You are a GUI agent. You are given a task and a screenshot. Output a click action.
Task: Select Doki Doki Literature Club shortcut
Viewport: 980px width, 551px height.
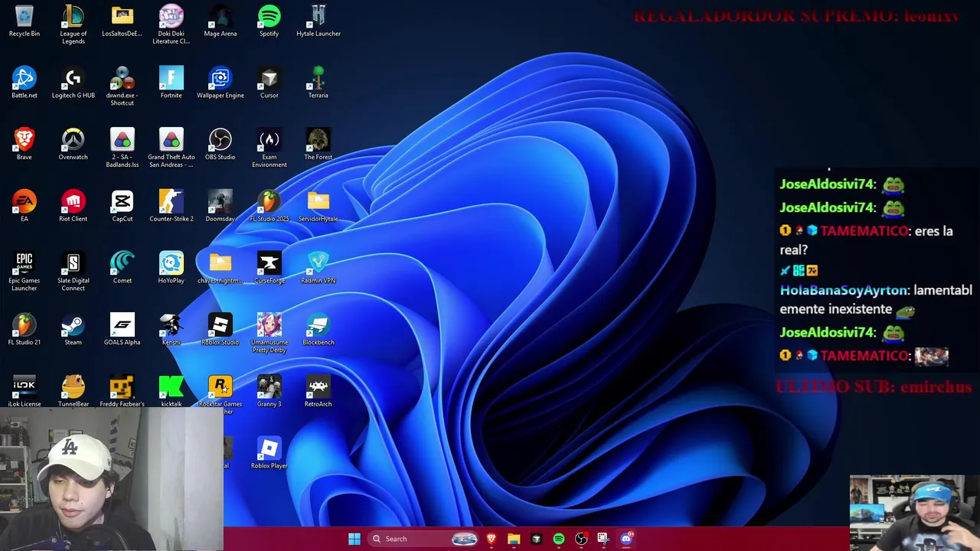[171, 24]
